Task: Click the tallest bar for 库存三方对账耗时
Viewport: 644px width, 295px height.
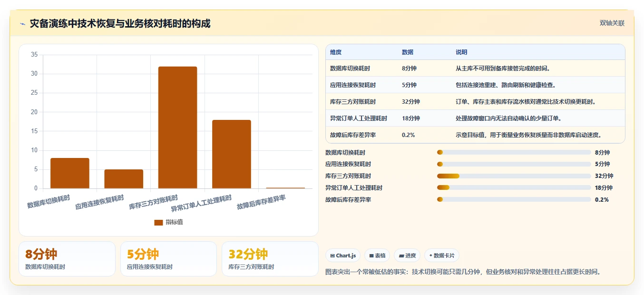Action: (x=177, y=128)
